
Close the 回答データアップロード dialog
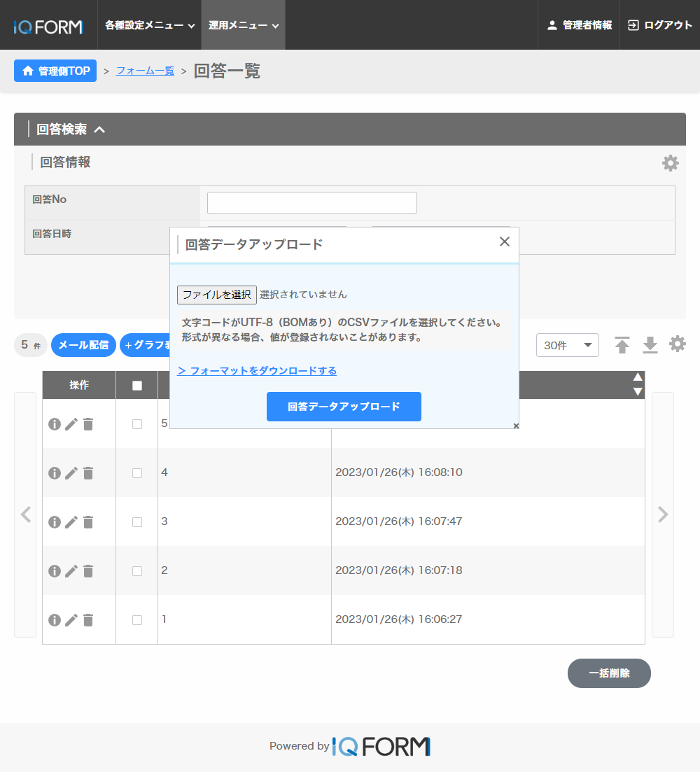pos(504,241)
